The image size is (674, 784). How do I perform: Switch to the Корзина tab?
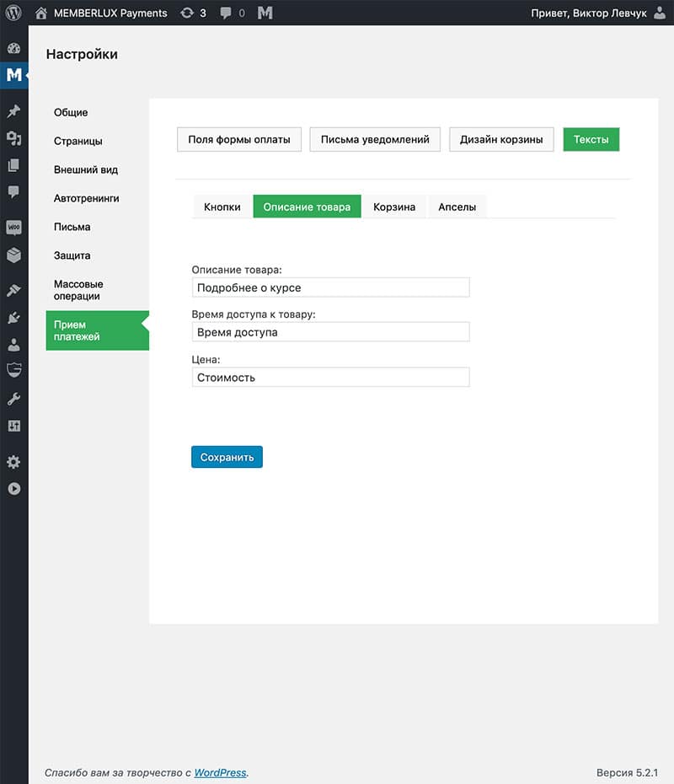tap(394, 207)
